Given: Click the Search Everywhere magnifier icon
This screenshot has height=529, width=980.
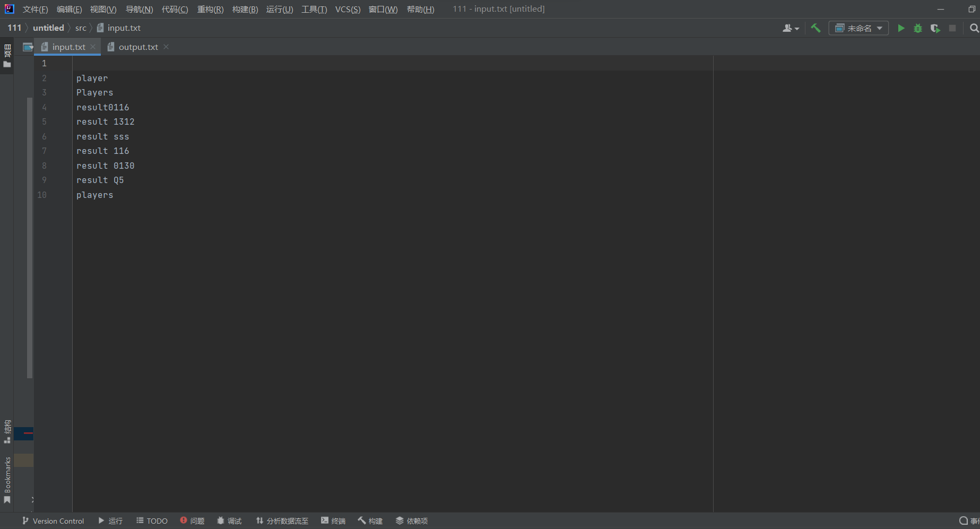Looking at the screenshot, I should 974,28.
